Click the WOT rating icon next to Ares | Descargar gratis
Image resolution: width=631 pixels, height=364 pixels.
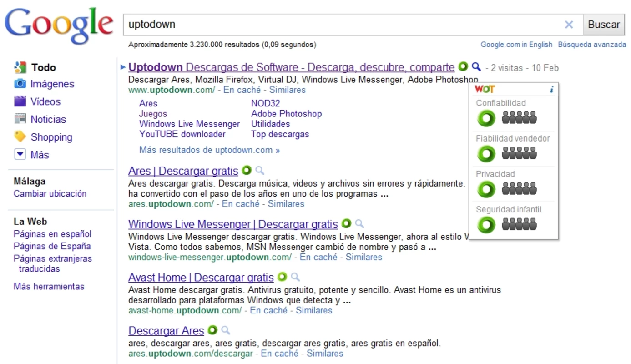[247, 171]
